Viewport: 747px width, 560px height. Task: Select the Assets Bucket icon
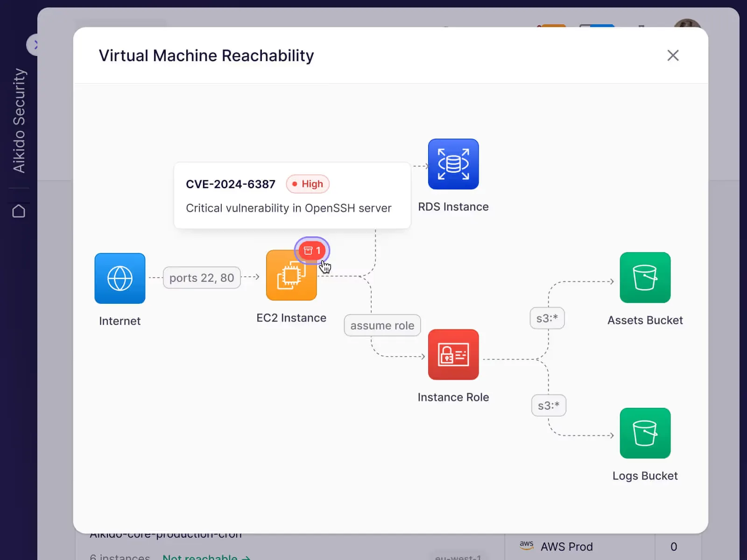pos(645,277)
